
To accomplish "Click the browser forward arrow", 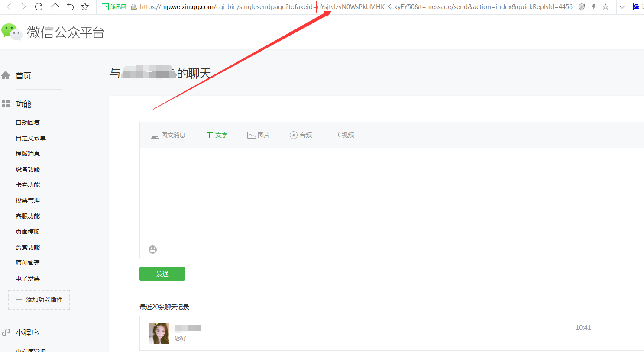I will point(24,7).
